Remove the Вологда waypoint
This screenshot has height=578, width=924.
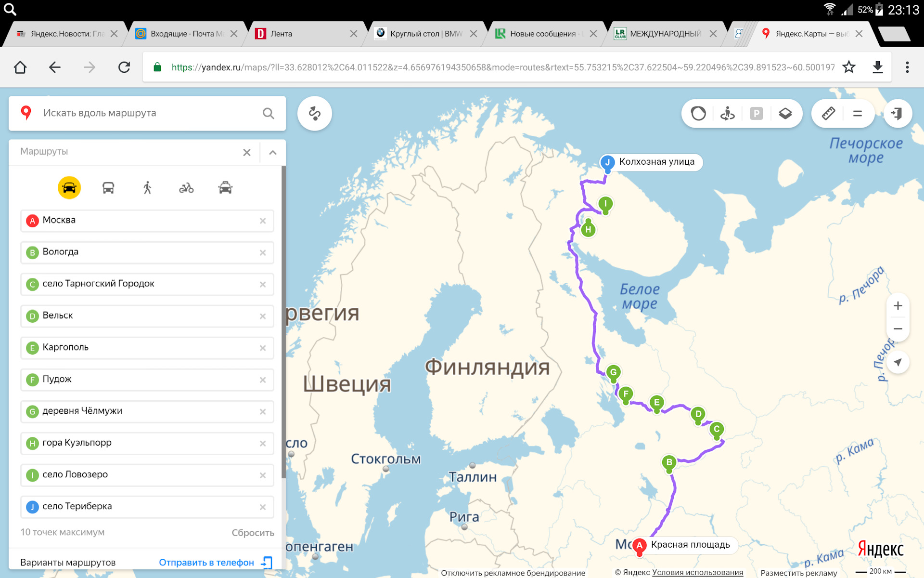click(263, 252)
